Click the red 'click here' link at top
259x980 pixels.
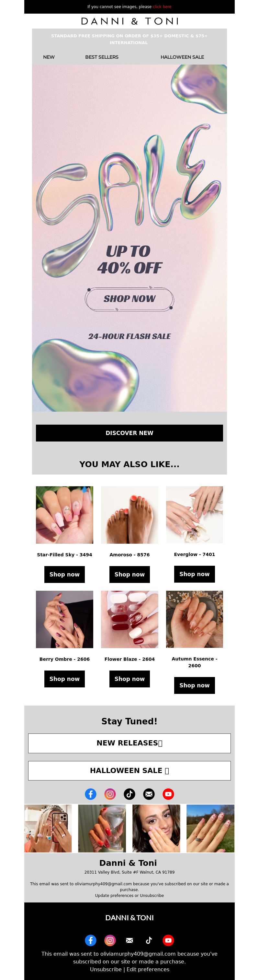pos(162,7)
